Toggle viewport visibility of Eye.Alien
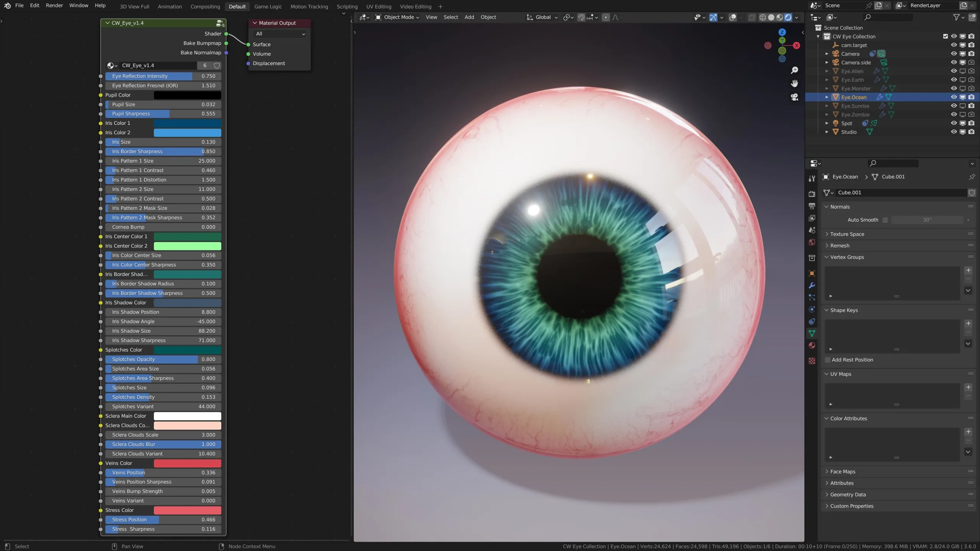The width and height of the screenshot is (980, 551). pos(954,71)
